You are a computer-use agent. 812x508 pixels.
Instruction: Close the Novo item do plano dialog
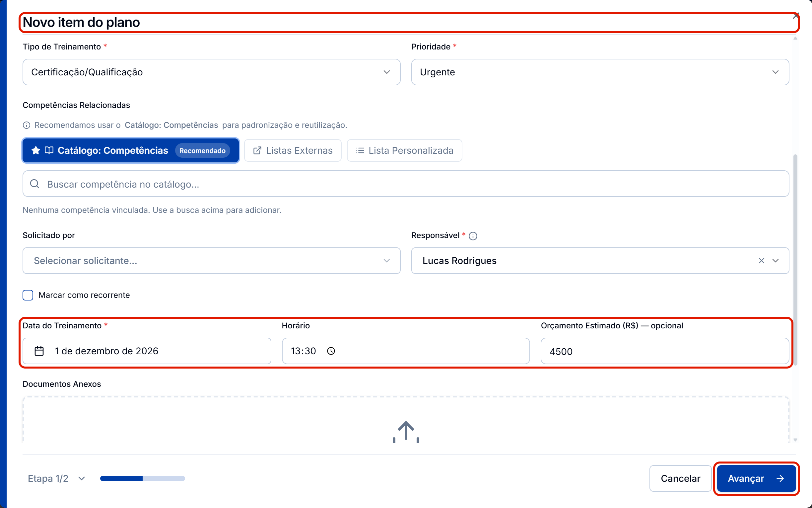795,16
